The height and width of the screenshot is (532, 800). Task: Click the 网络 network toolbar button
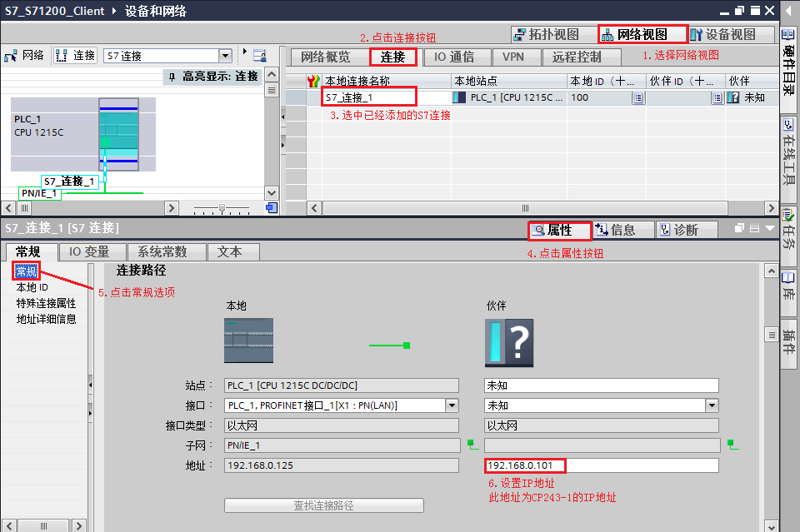[x=24, y=55]
